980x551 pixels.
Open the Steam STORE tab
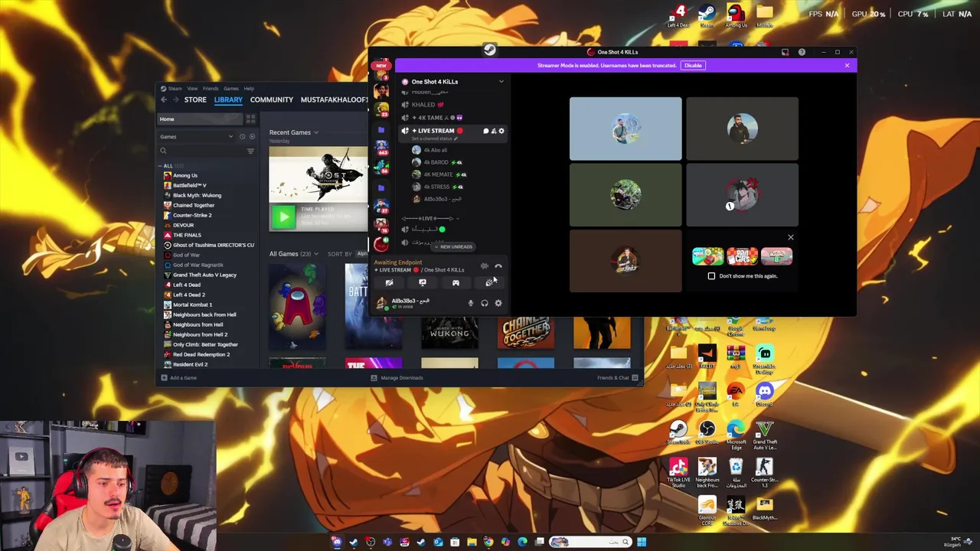coord(195,100)
